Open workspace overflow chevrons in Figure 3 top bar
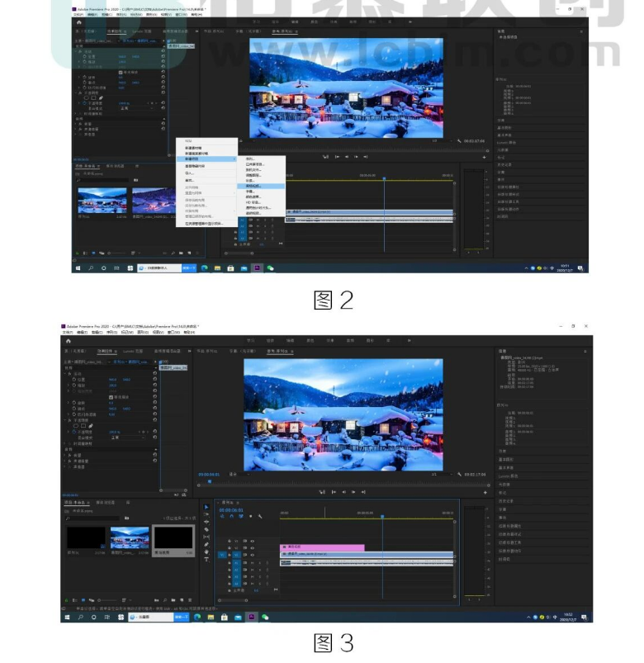The width and height of the screenshot is (644, 663). [x=409, y=341]
